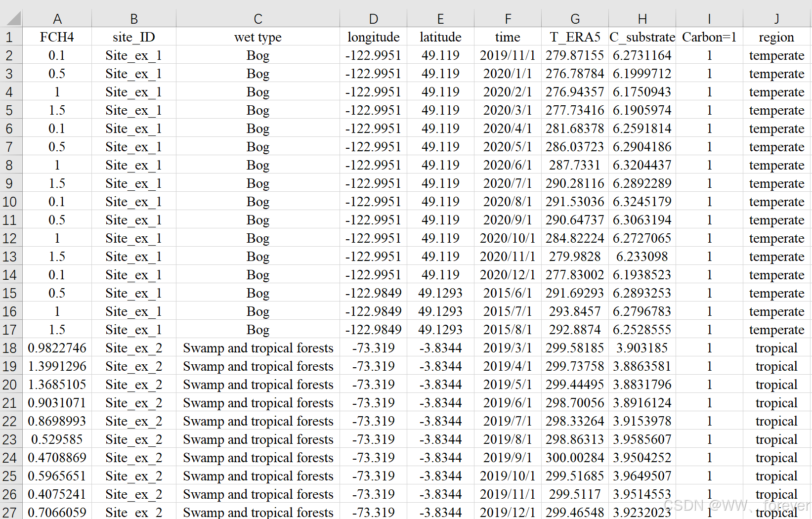Screen dimensions: 812x519
Task: Select the date cell 2020/4/1
Action: (x=508, y=128)
